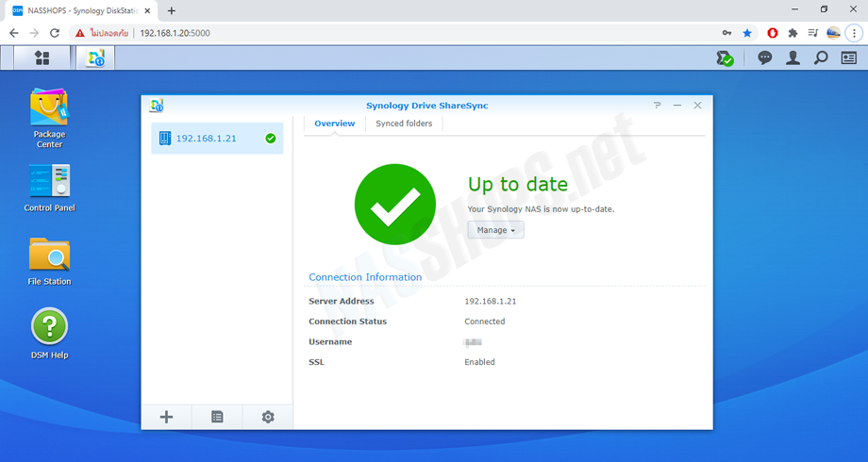Open Chrome three-dot menu

854,33
